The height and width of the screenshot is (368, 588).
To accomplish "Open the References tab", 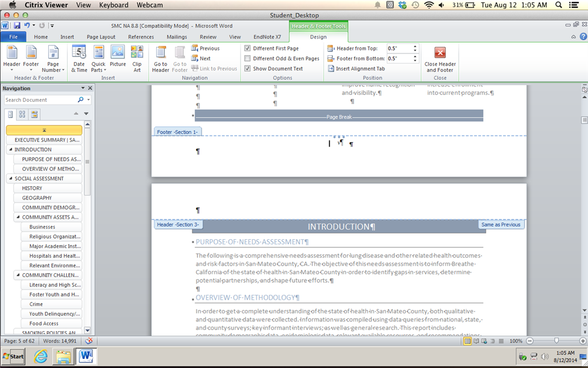I will (x=141, y=37).
